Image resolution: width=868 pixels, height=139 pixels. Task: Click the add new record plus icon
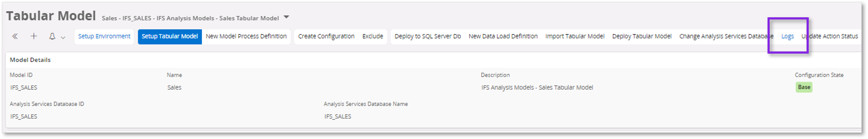(x=33, y=36)
